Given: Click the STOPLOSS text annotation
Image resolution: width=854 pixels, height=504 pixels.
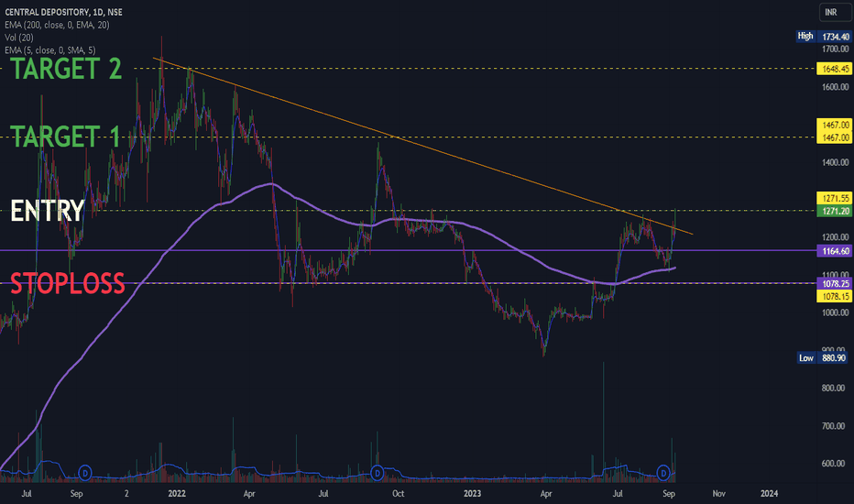Looking at the screenshot, I should (x=68, y=283).
